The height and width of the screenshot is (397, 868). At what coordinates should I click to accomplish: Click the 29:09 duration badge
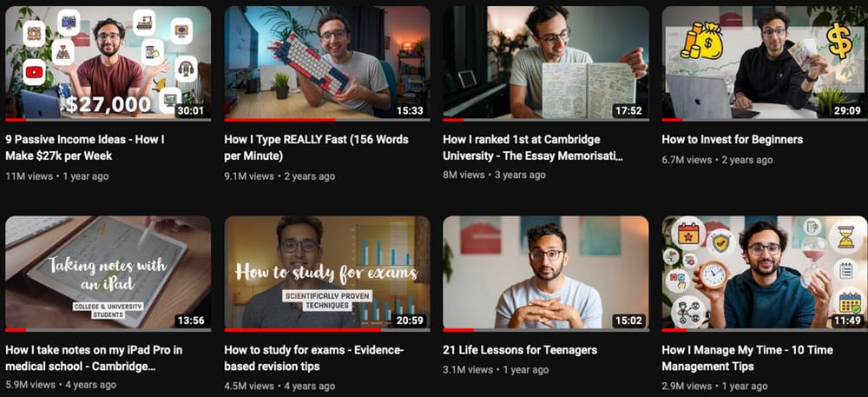(x=847, y=110)
